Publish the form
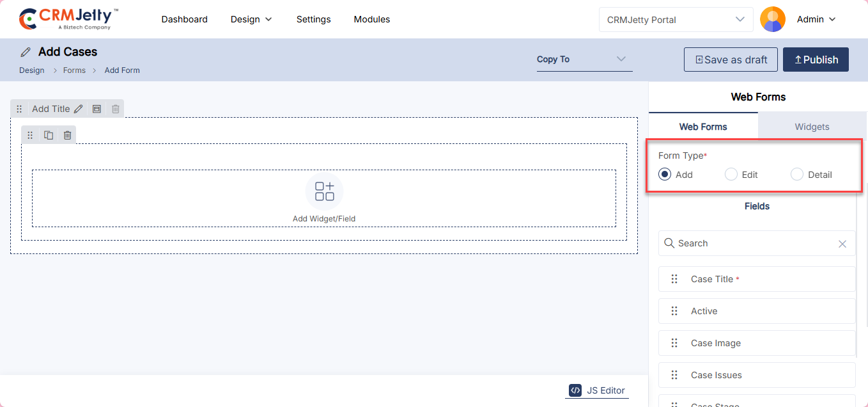This screenshot has width=868, height=407. [816, 60]
